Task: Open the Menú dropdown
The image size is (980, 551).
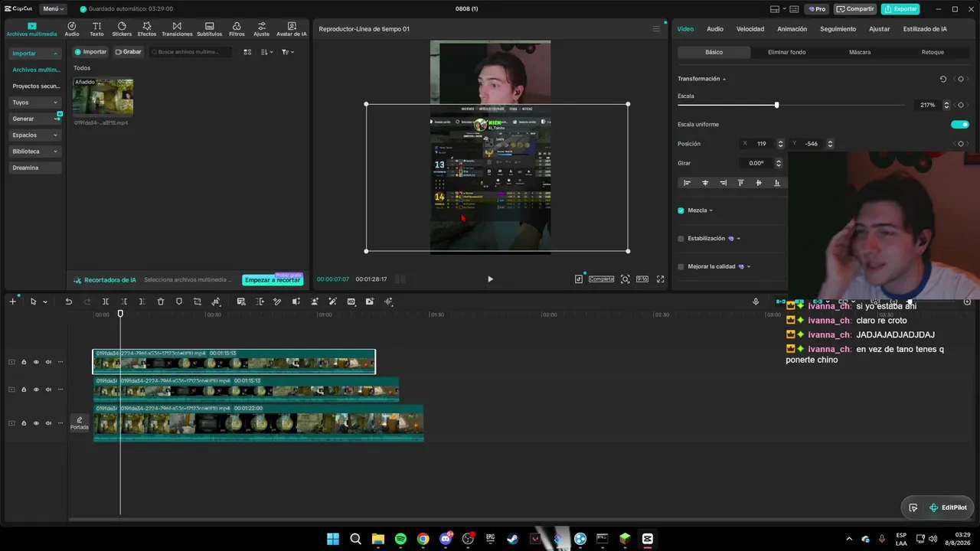Action: [54, 9]
